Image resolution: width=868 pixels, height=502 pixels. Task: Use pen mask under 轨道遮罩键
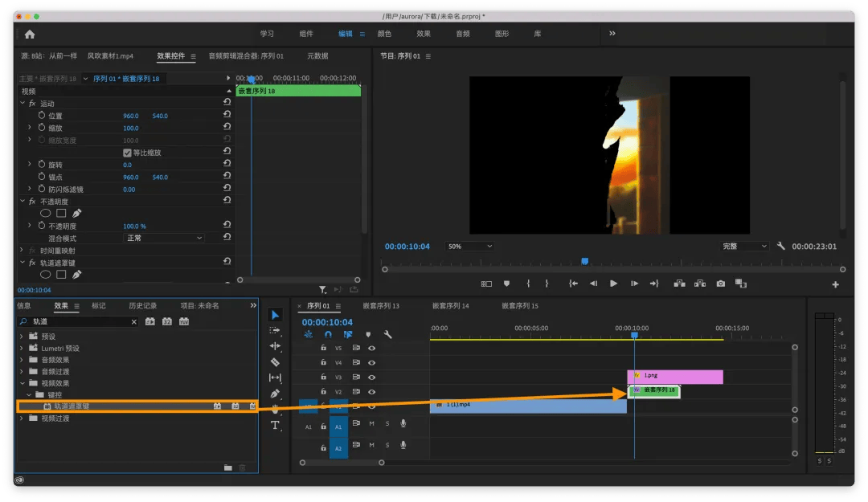pos(77,275)
